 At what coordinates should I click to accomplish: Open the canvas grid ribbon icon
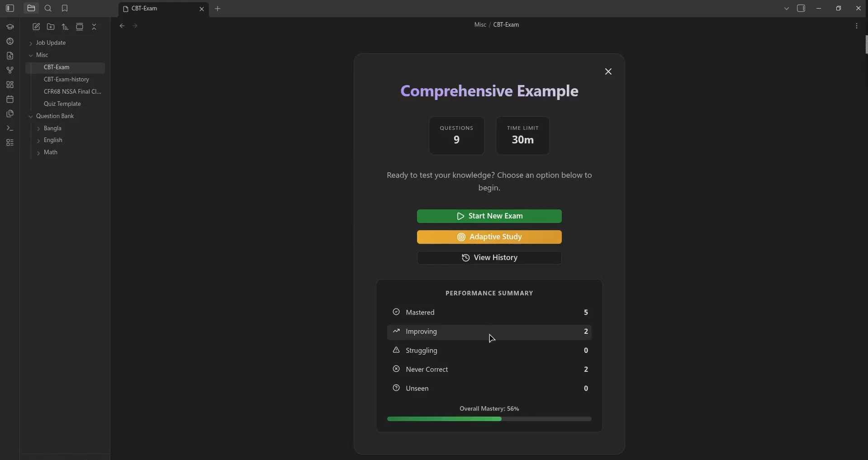point(10,85)
